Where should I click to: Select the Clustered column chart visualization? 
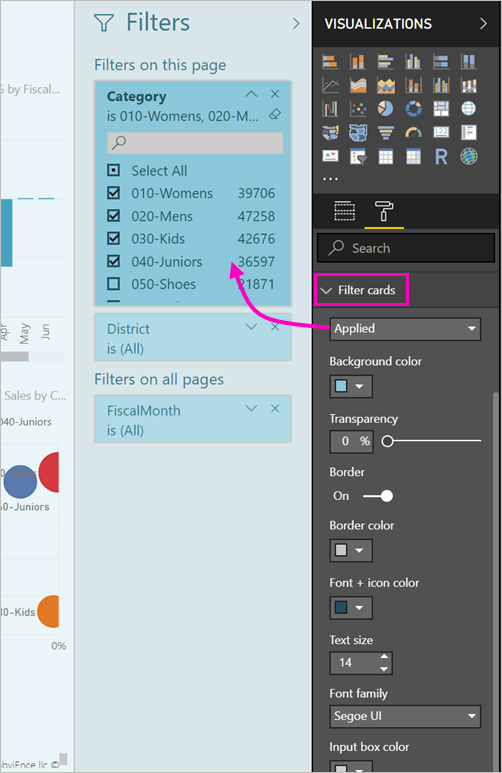click(x=413, y=62)
